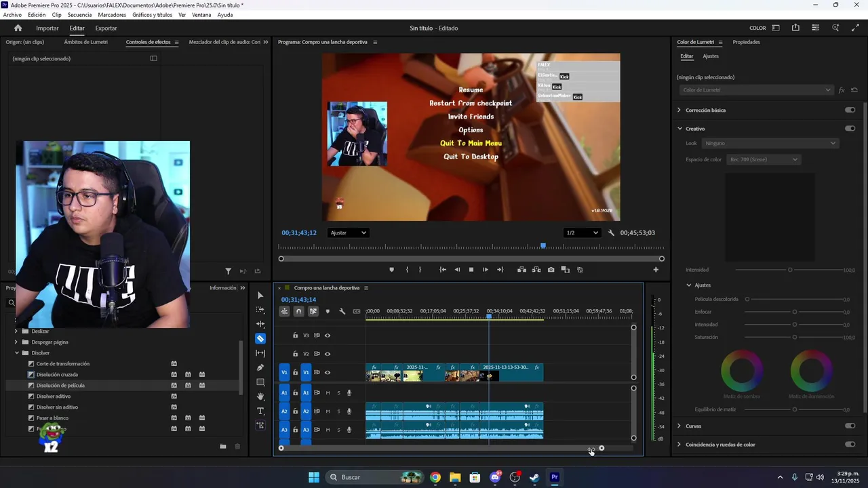
Task: Select the Track Select Forward tool
Action: (260, 310)
